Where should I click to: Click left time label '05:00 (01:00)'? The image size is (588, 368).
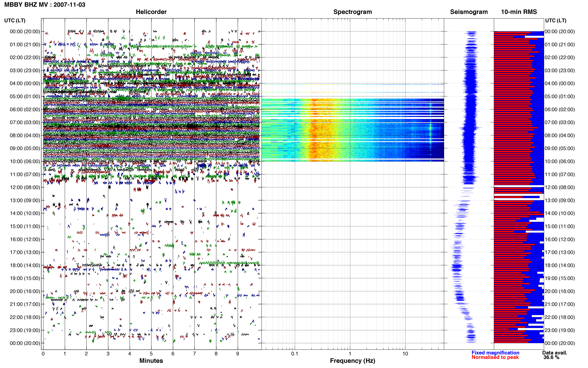point(25,96)
